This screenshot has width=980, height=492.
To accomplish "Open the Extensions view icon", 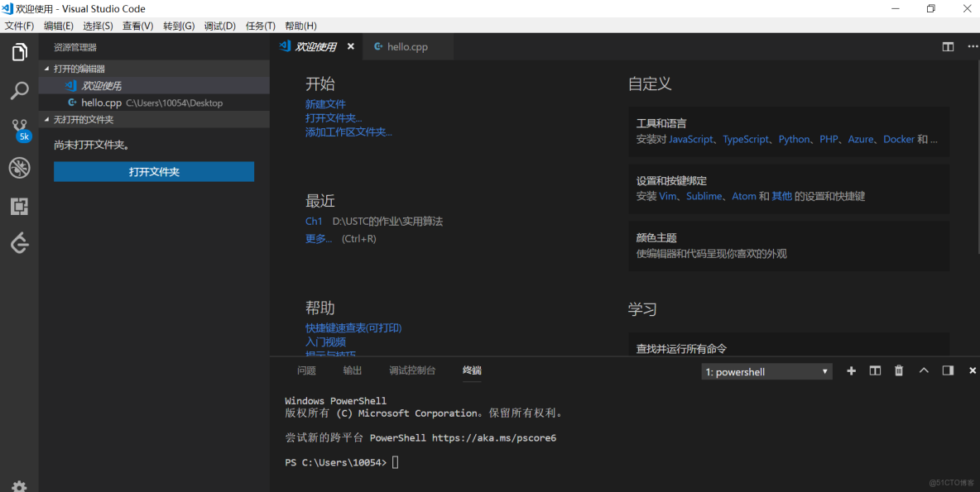I will (19, 206).
